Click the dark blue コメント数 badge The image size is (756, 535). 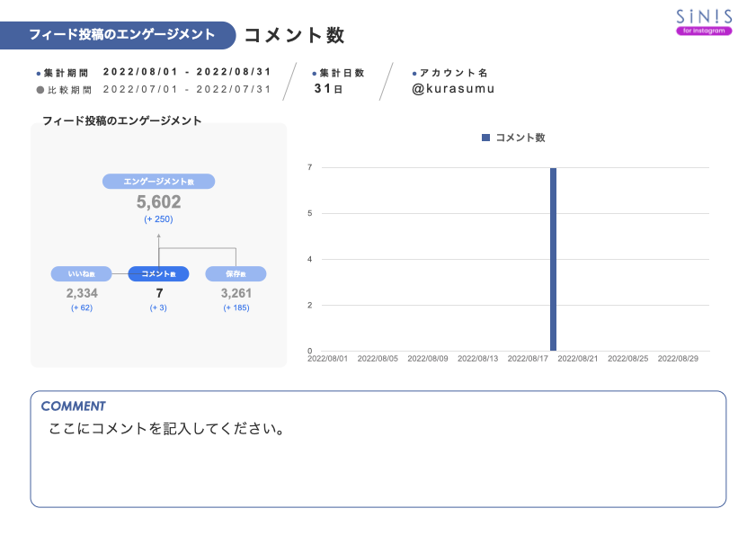click(158, 273)
